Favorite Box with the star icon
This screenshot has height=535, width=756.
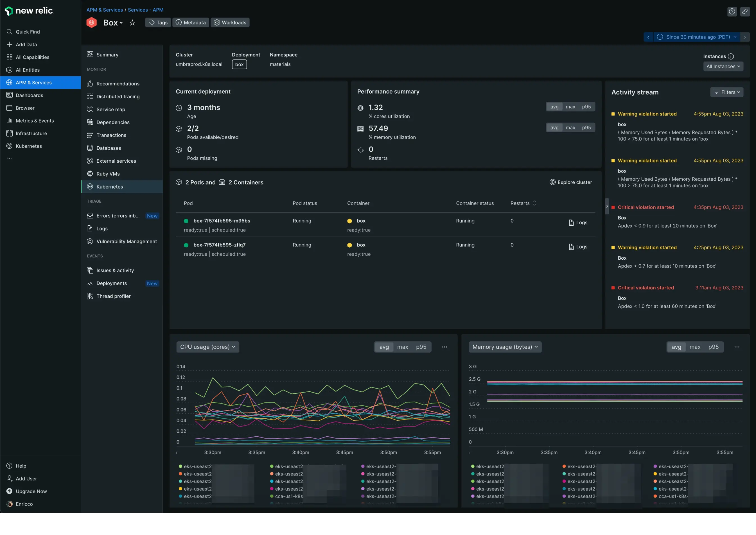click(132, 23)
